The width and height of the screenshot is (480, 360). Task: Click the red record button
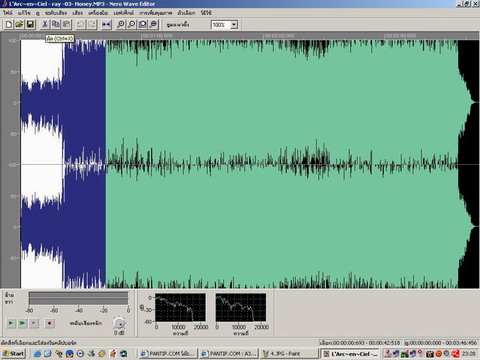point(50,323)
